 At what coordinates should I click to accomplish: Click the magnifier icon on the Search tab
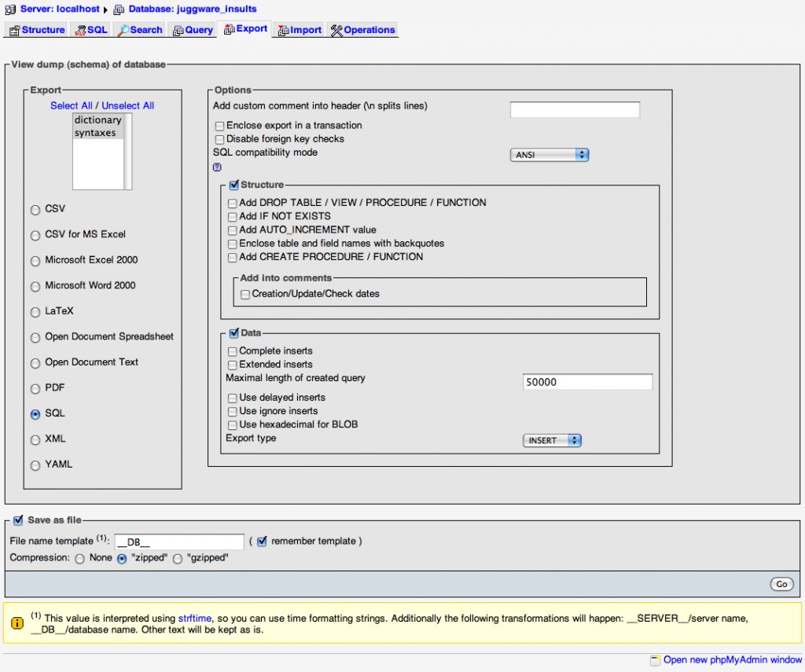125,29
